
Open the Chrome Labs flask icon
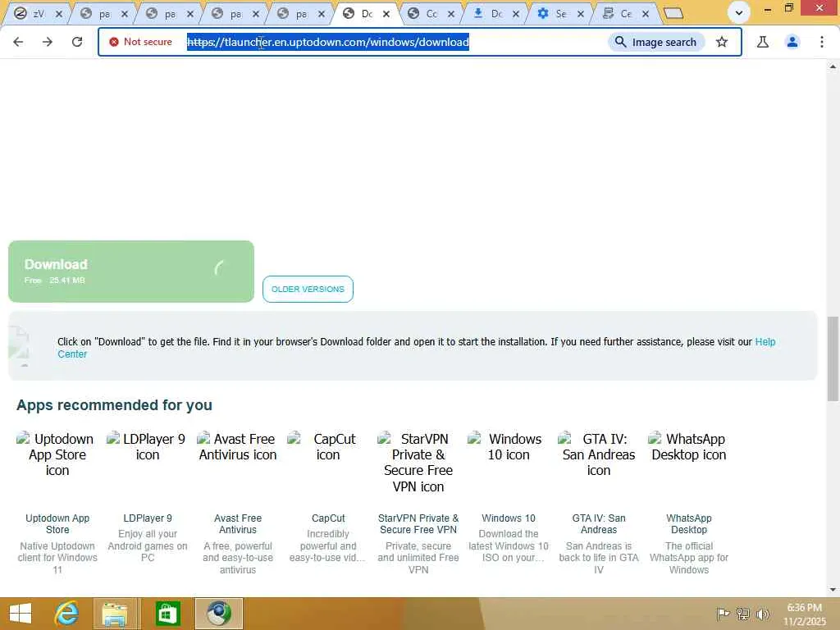tap(763, 42)
